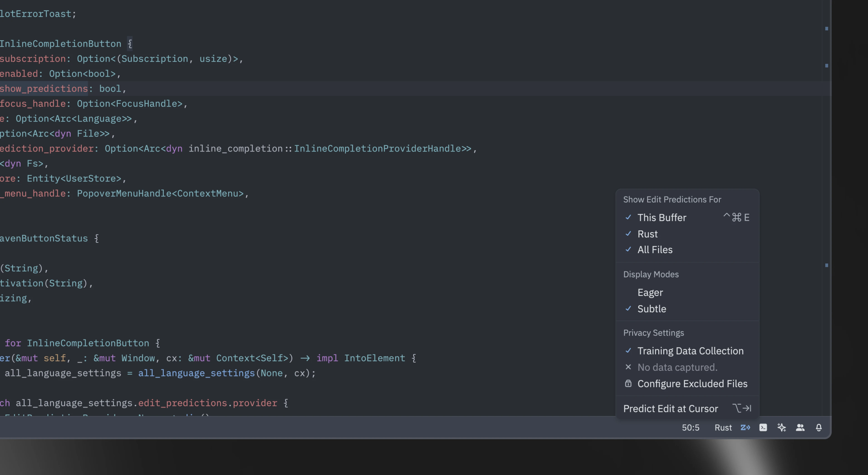Click X icon next to No data captured
This screenshot has width=868, height=475.
628,367
